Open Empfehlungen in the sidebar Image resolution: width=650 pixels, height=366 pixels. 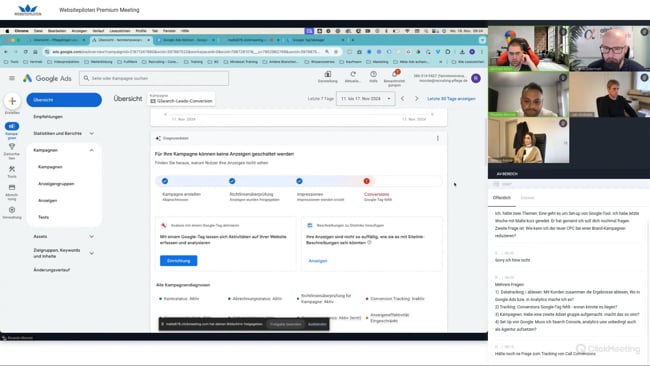tap(48, 117)
